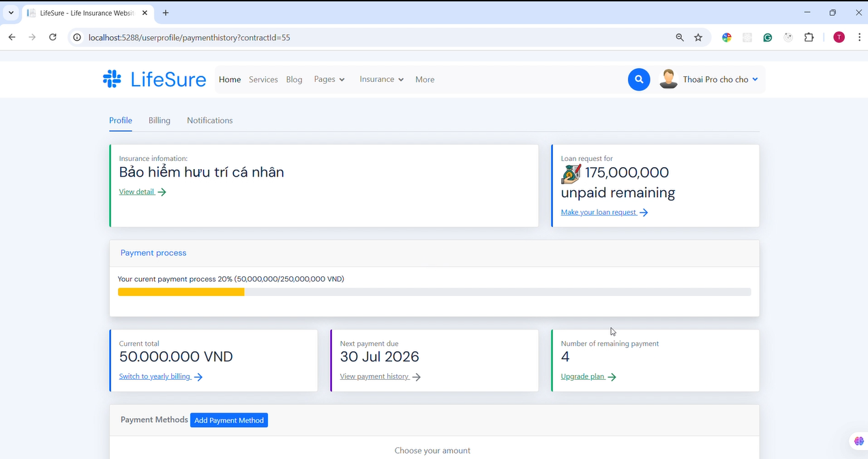Click the user avatar picture
868x459 pixels.
(668, 79)
